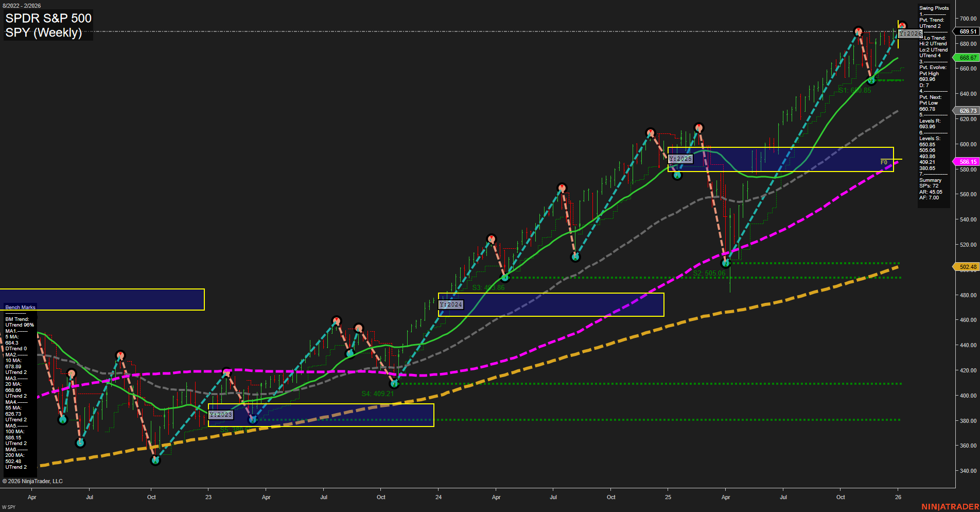980x512 pixels.
Task: Click the Y:2024 label box
Action: 451,304
